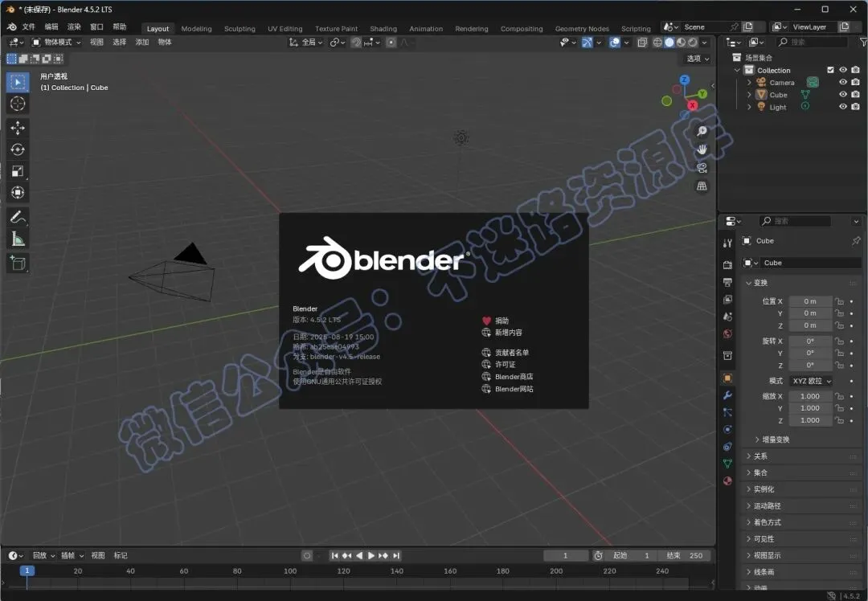Select the Select Box tool

(18, 83)
